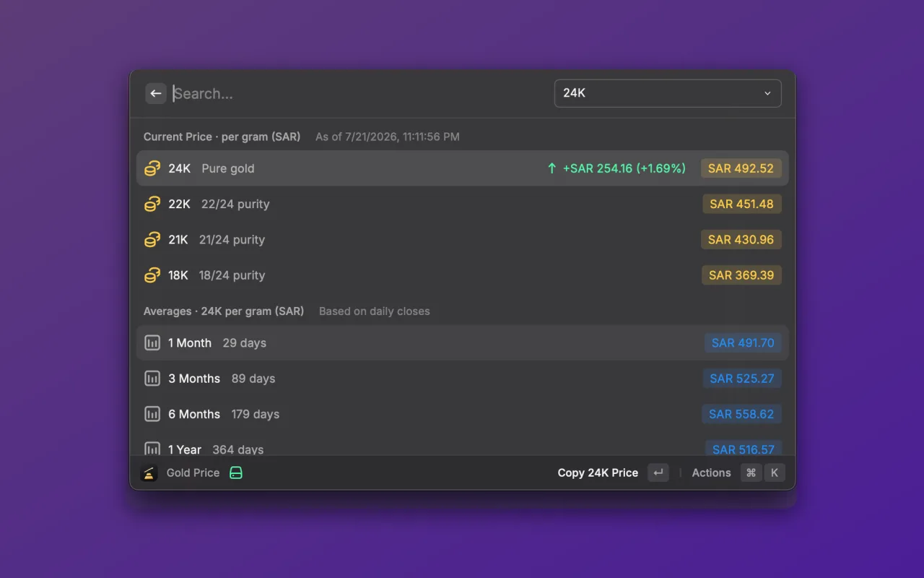The height and width of the screenshot is (578, 924).
Task: Click the SAR 492.52 price tag
Action: click(741, 168)
